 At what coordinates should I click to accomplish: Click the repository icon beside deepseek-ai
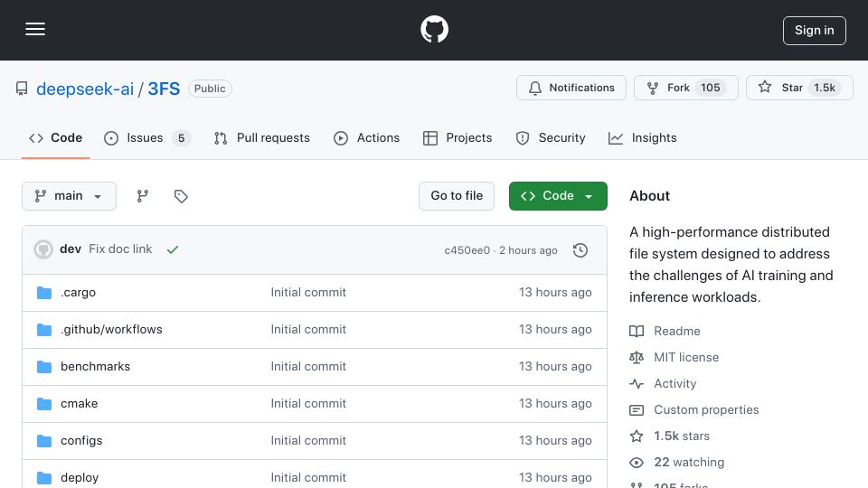click(22, 89)
